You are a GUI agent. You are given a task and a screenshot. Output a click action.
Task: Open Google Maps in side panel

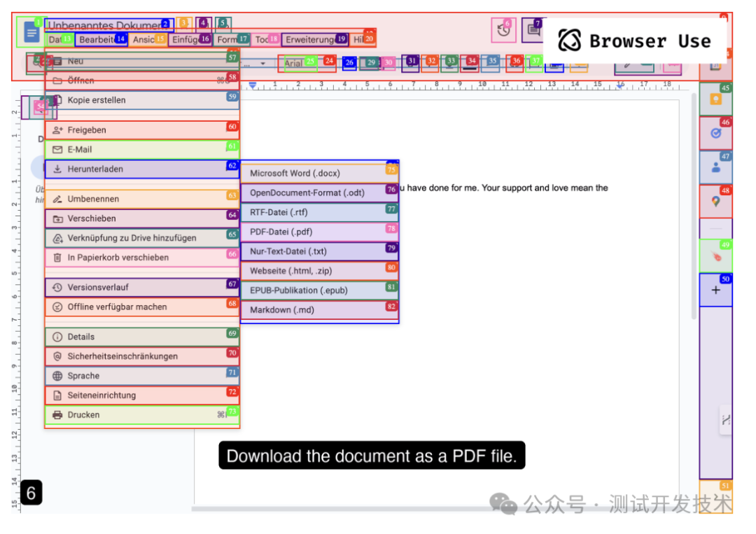[x=715, y=201]
